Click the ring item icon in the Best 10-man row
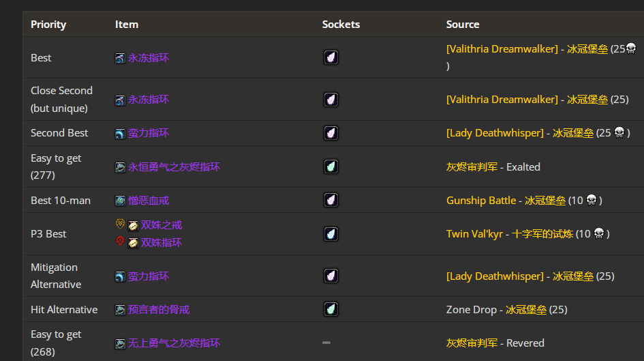Image resolution: width=644 pixels, height=361 pixels. [120, 201]
